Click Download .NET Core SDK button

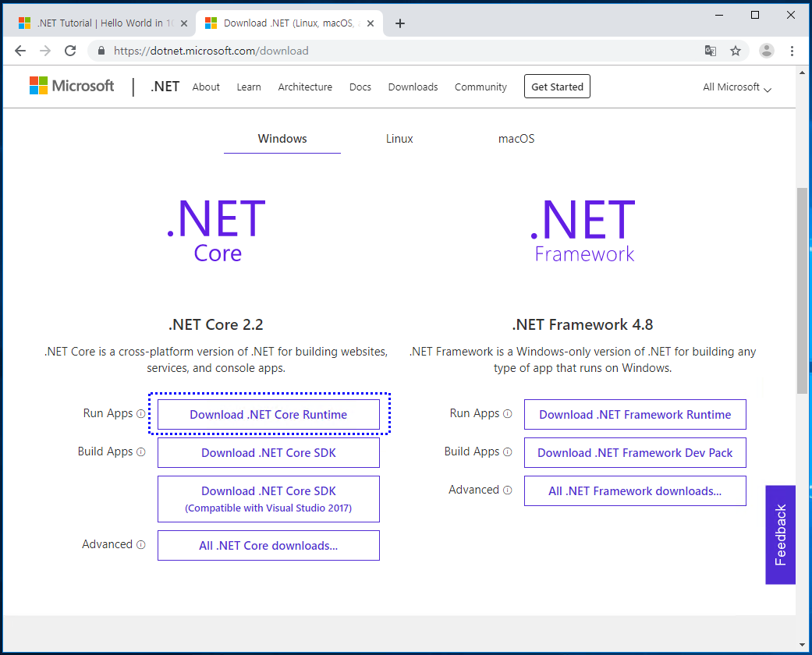tap(268, 452)
